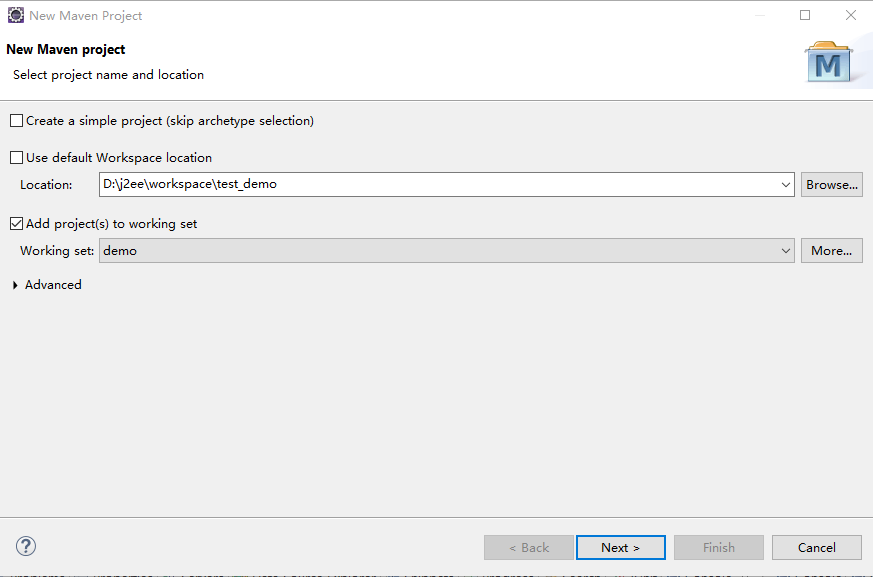Click More... beside the working set
The width and height of the screenshot is (873, 577).
click(x=831, y=251)
